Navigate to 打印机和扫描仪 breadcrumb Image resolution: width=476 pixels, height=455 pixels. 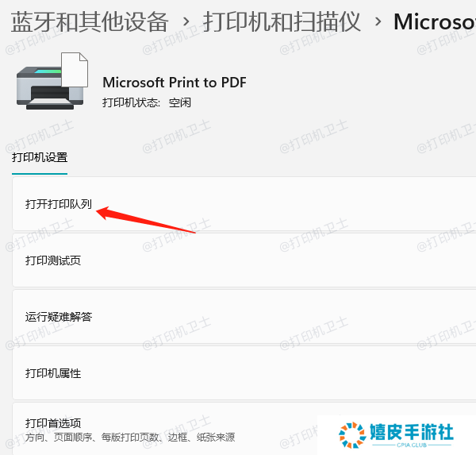[282, 22]
